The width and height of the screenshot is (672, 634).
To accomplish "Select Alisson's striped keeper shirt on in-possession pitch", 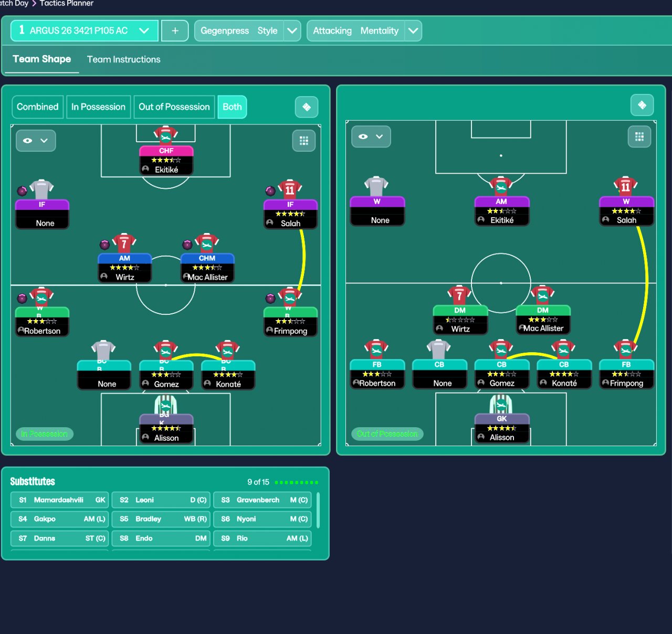I will point(166,405).
